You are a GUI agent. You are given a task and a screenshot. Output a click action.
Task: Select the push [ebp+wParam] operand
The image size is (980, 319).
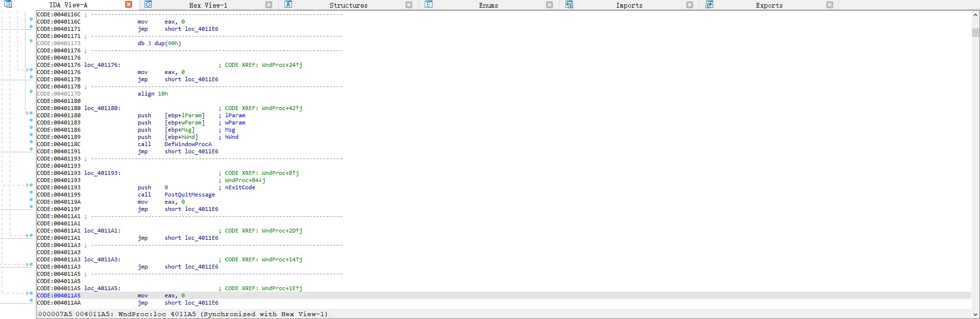click(184, 123)
